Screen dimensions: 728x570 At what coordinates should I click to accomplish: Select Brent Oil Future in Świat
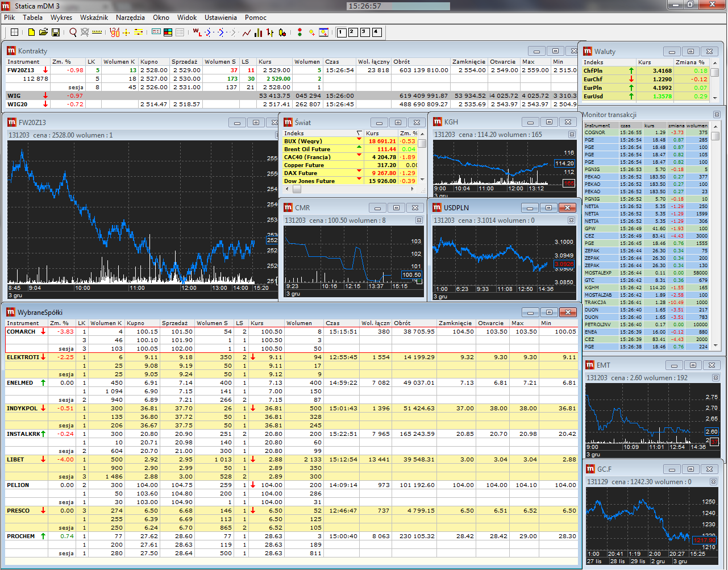[x=351, y=149]
